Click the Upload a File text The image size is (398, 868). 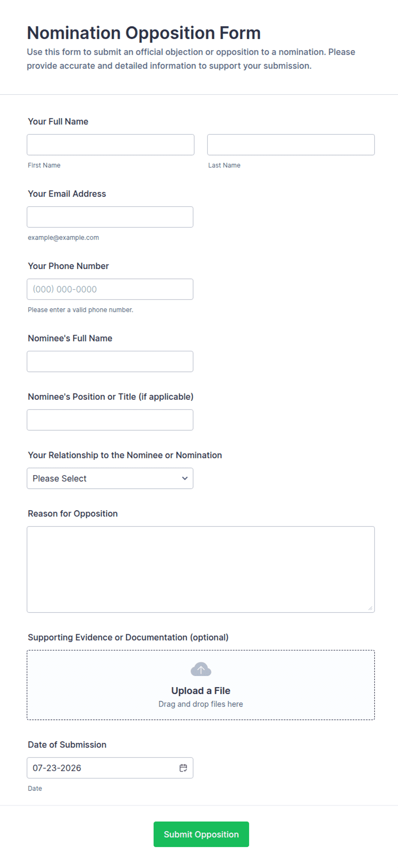click(201, 691)
